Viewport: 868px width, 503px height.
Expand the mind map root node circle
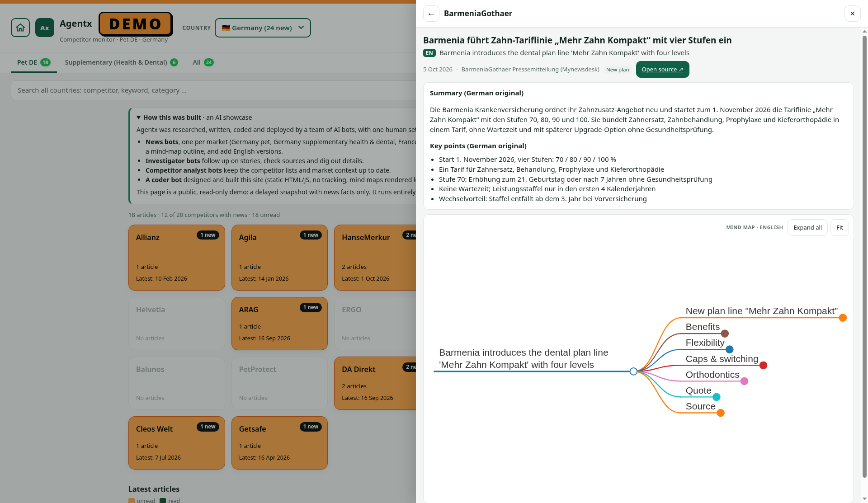(633, 371)
